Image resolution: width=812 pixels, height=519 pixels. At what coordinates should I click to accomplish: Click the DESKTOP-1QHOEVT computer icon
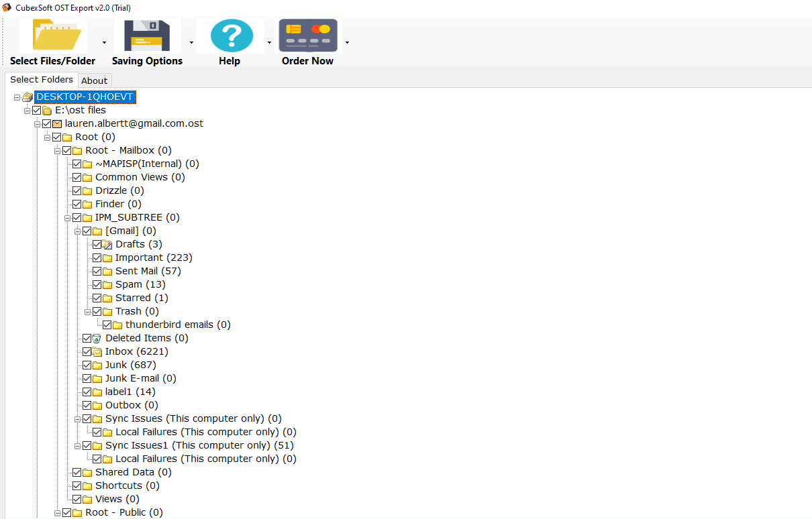(x=28, y=97)
